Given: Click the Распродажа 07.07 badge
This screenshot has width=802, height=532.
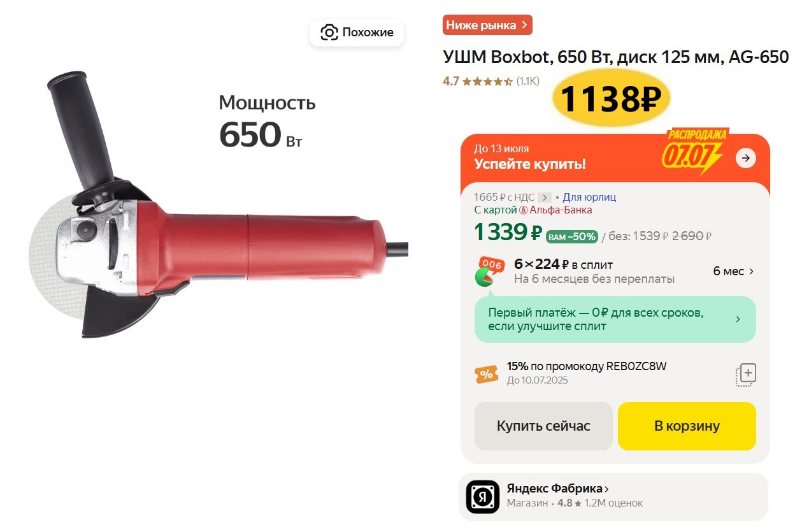Looking at the screenshot, I should pyautogui.click(x=695, y=152).
